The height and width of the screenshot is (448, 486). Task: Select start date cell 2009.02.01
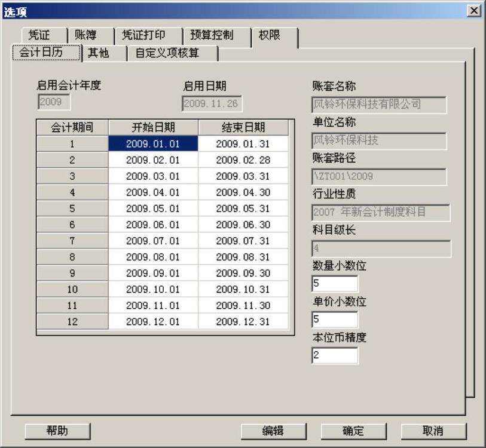click(x=153, y=160)
